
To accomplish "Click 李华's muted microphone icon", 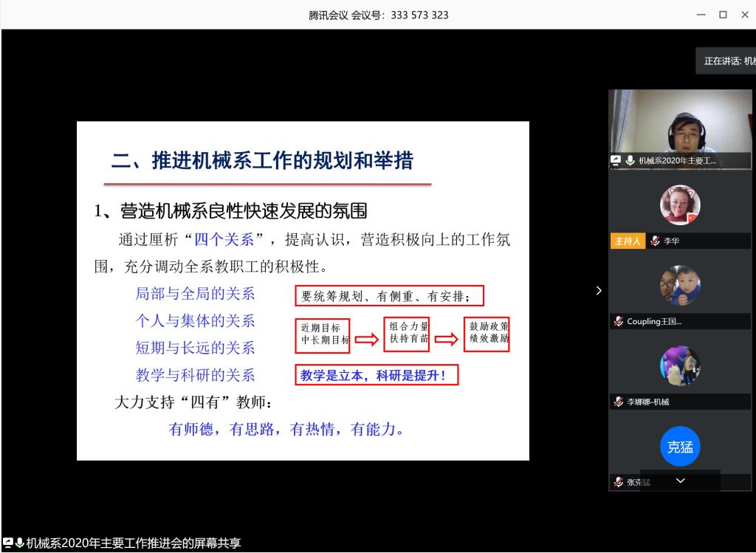I will 656,241.
